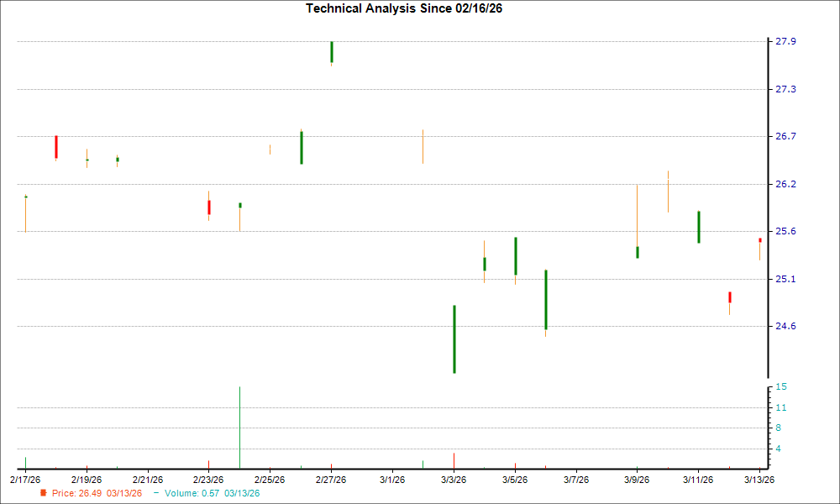Image resolution: width=840 pixels, height=504 pixels.
Task: Click the Technical Analysis Since 02/16/26 title
Action: coord(404,9)
